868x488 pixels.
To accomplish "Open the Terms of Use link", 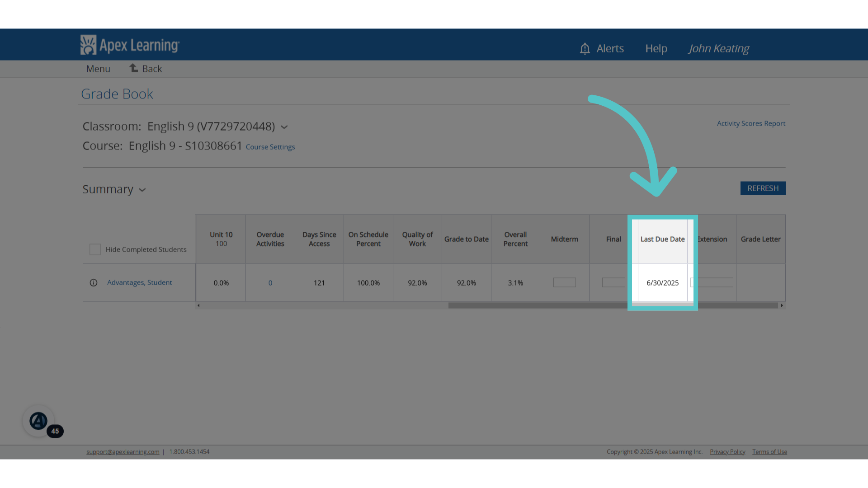I will [769, 452].
